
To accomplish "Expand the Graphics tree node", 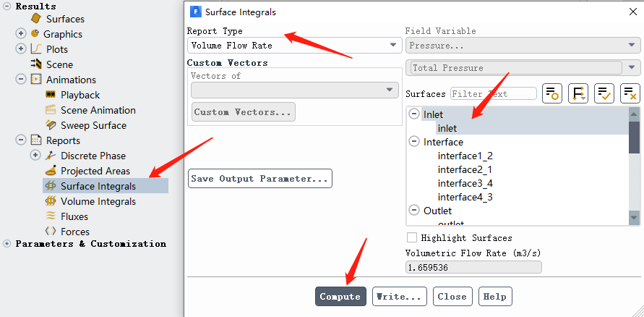I will [21, 34].
